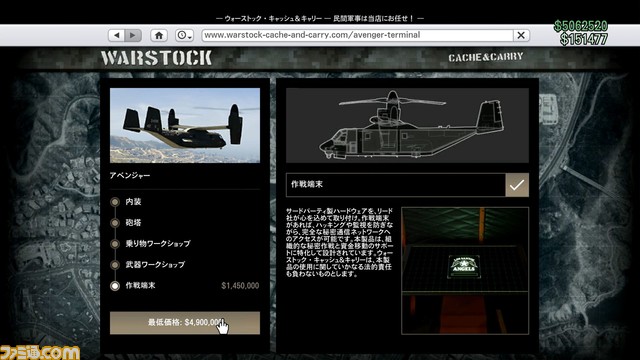Click the Avenger aircraft photo
The width and height of the screenshot is (640, 360).
click(185, 125)
